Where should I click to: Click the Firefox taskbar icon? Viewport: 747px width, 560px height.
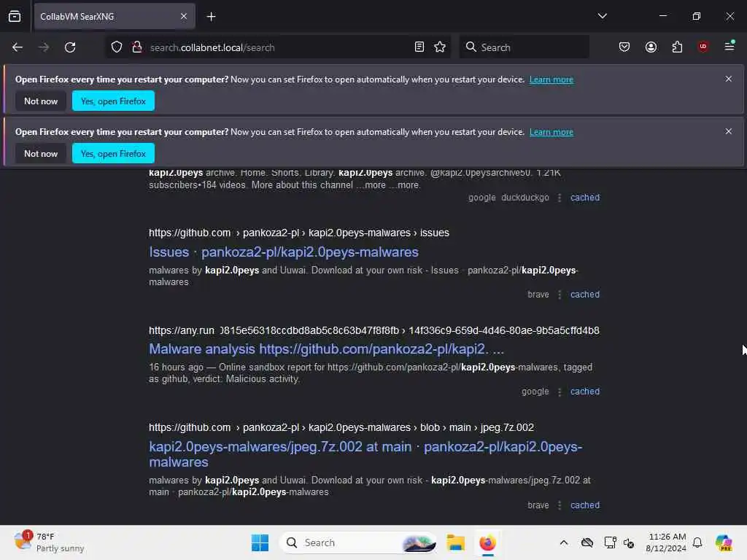point(487,542)
